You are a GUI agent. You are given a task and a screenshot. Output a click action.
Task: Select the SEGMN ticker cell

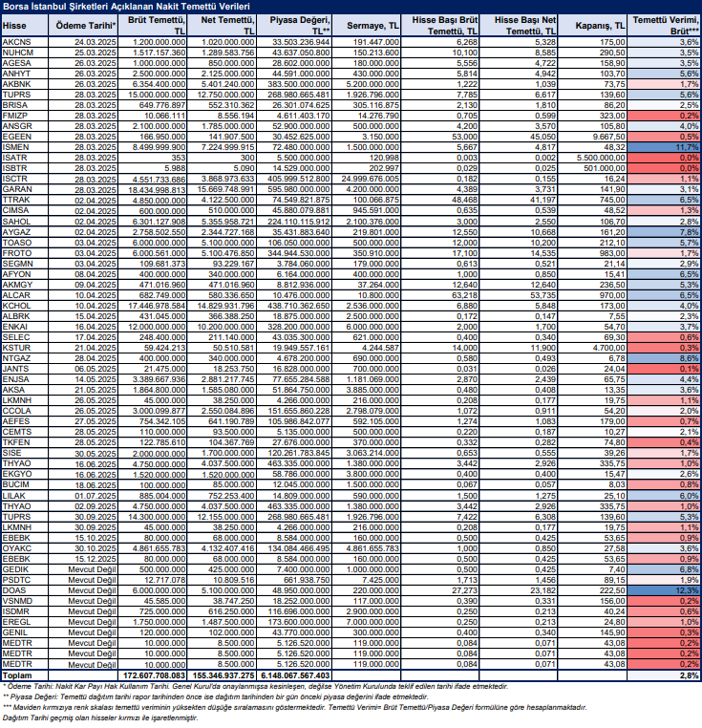(25, 264)
